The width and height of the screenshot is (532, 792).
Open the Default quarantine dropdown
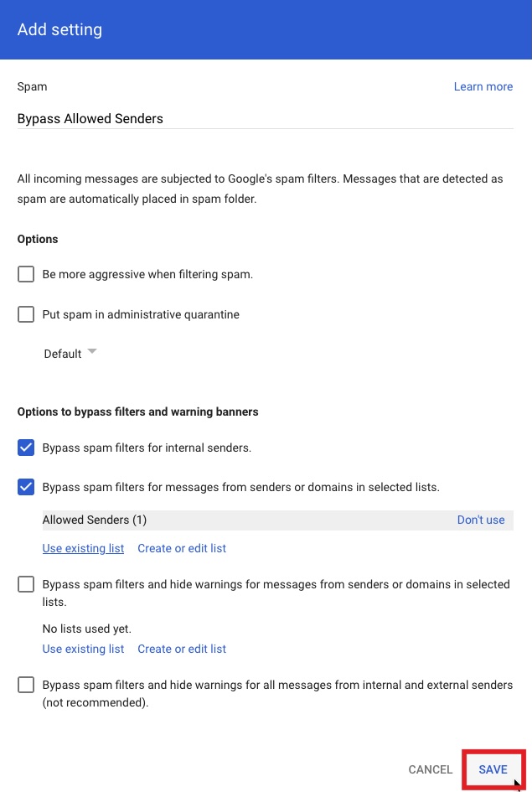[71, 354]
